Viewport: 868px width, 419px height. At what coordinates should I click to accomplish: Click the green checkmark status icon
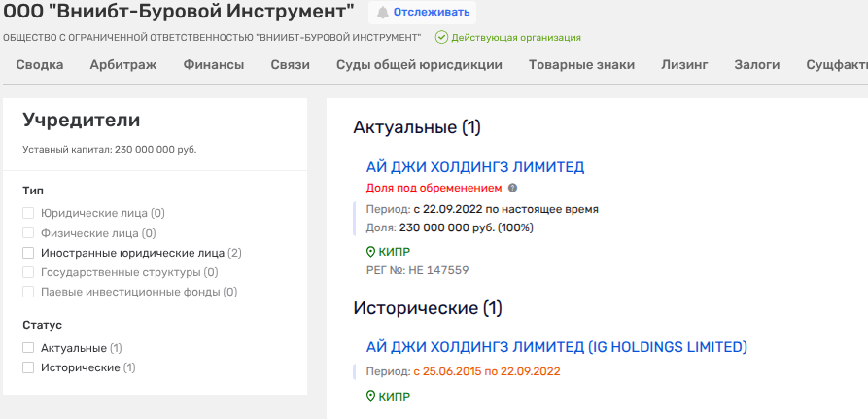[441, 37]
